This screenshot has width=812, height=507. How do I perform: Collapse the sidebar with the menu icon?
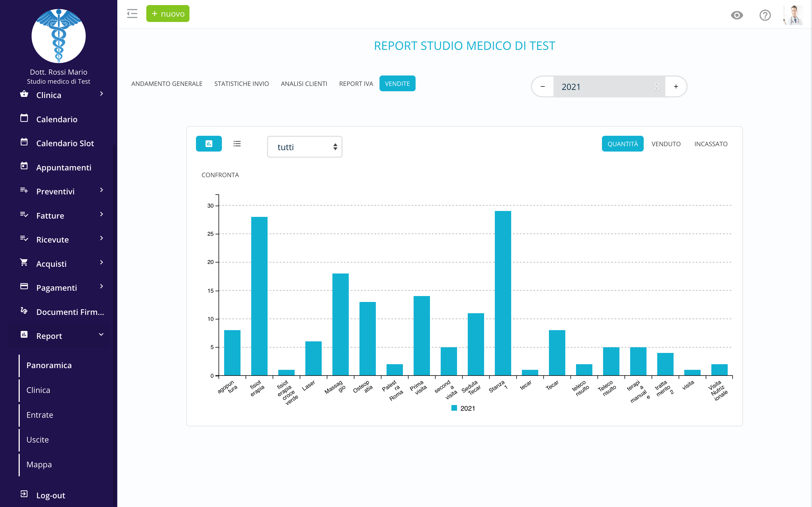click(x=132, y=14)
